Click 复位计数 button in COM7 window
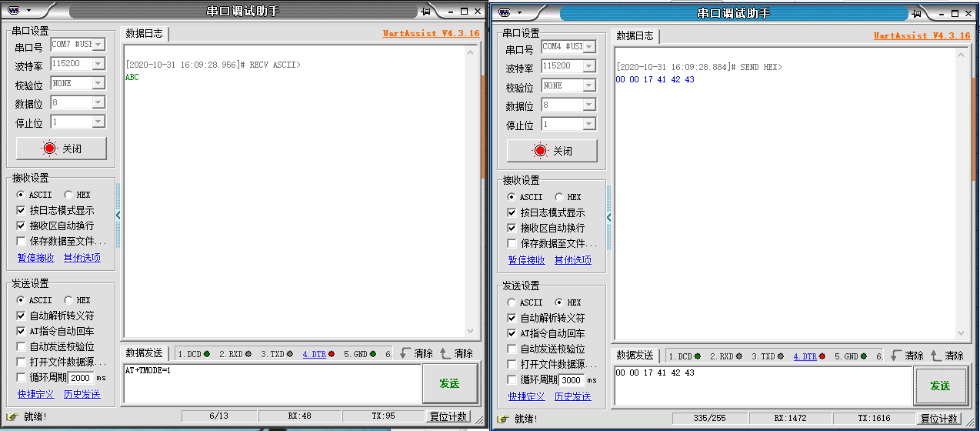Screen dimensions: 980x431 click(448, 416)
